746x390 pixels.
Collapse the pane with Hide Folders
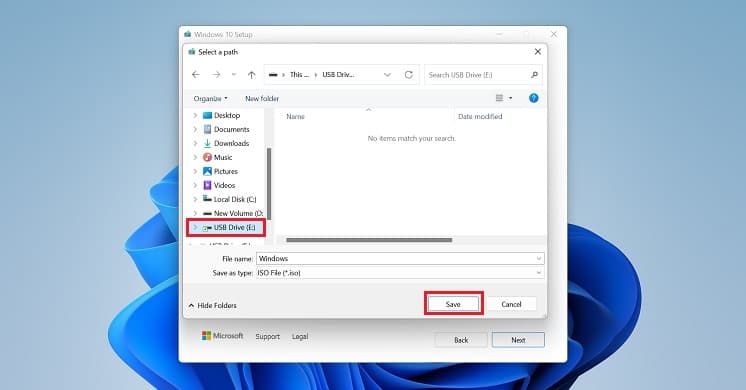click(212, 305)
